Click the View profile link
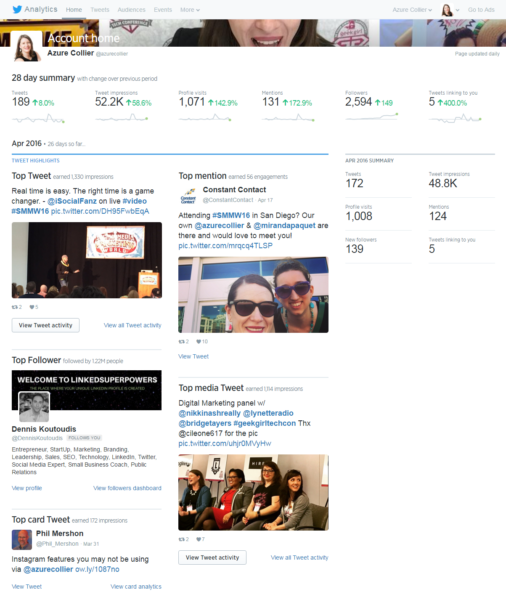Image resolution: width=506 pixels, height=600 pixels. 27,488
